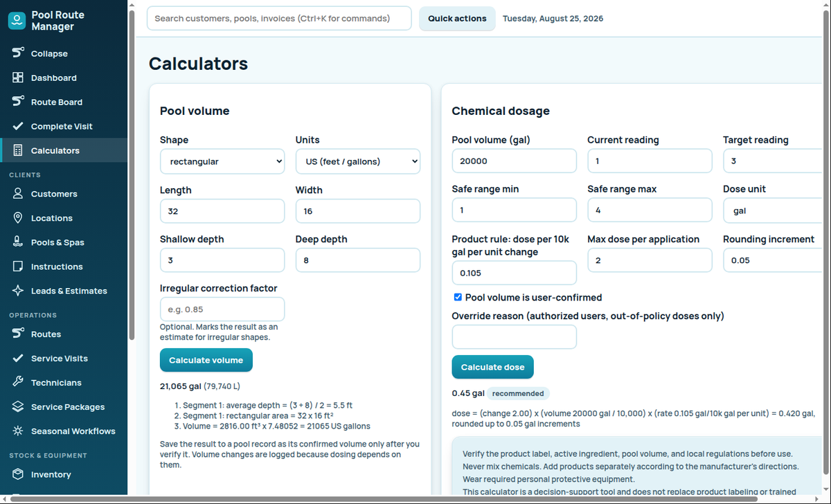Image resolution: width=831 pixels, height=504 pixels.
Task: Click the 'recommended' badge
Action: pos(518,393)
